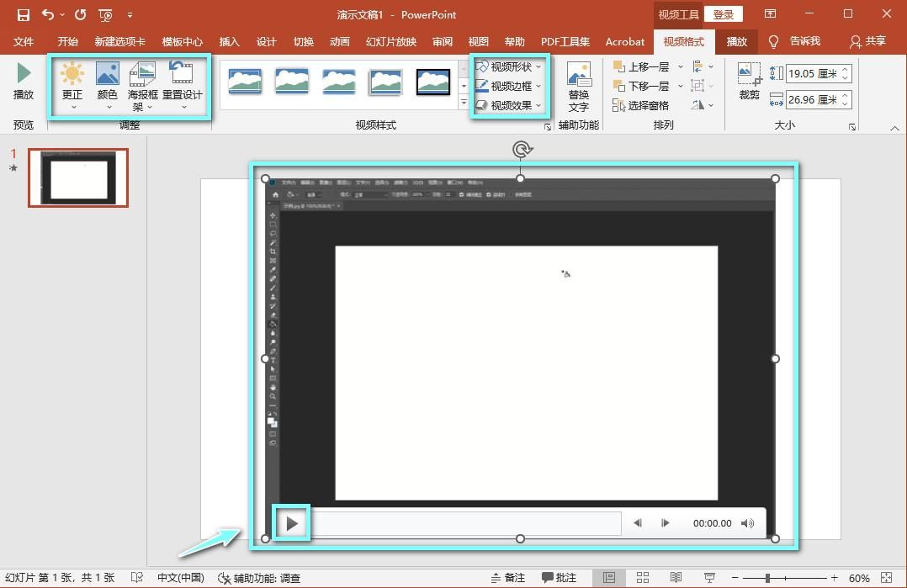Click the save icon in title bar
Screen dimensions: 907x588
23,14
